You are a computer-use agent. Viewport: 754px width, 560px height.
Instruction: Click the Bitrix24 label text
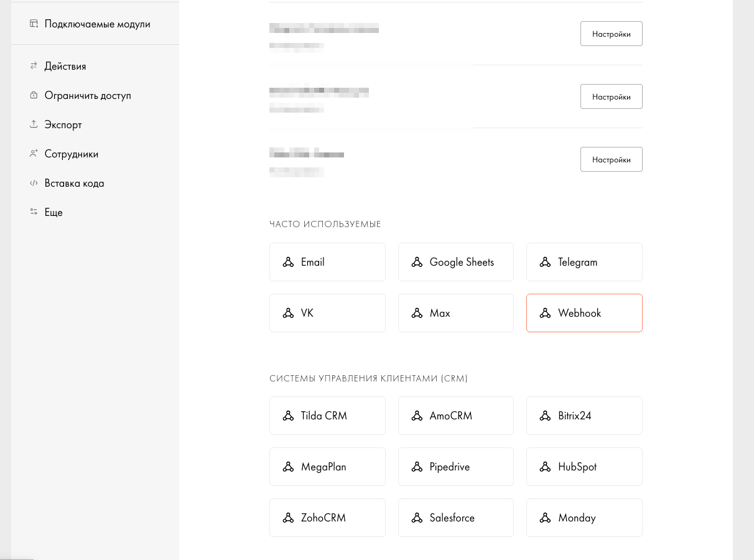click(574, 415)
